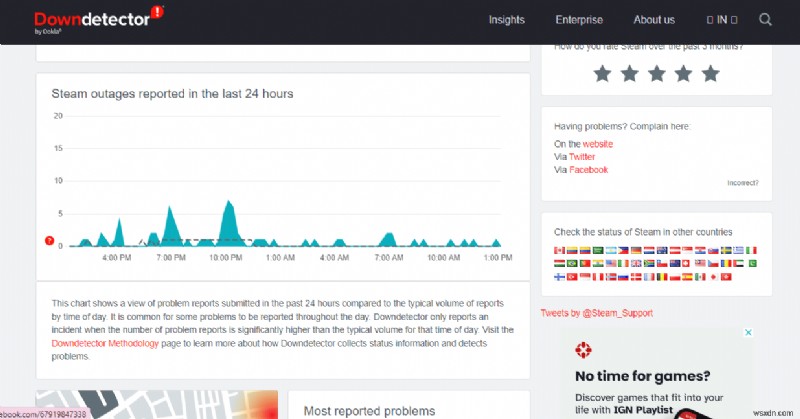Open the Insights menu item
Screen dimensions: 800x419
507,20
